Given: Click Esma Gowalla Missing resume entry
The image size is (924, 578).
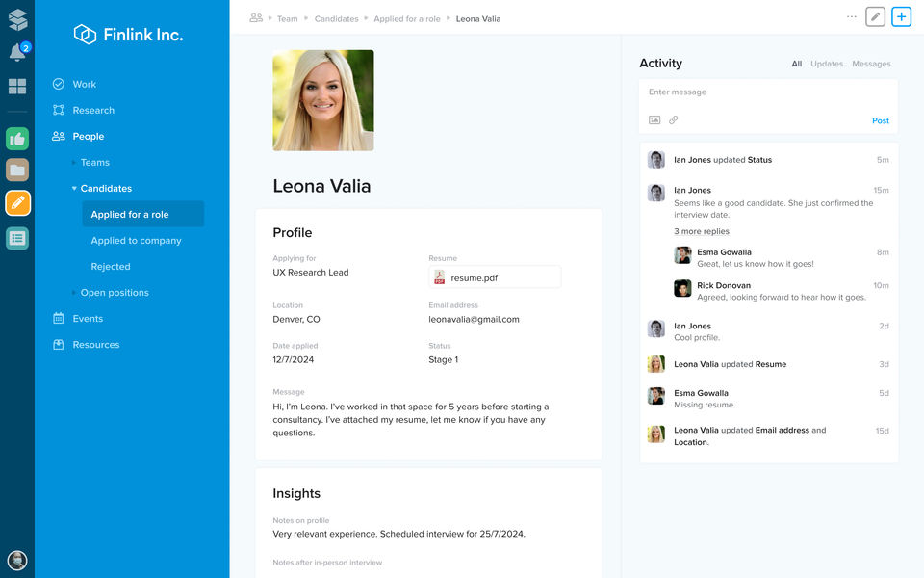Looking at the screenshot, I should coord(768,398).
